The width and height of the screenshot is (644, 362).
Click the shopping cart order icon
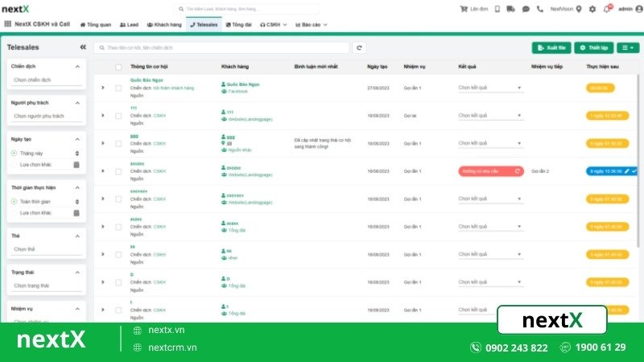click(464, 9)
